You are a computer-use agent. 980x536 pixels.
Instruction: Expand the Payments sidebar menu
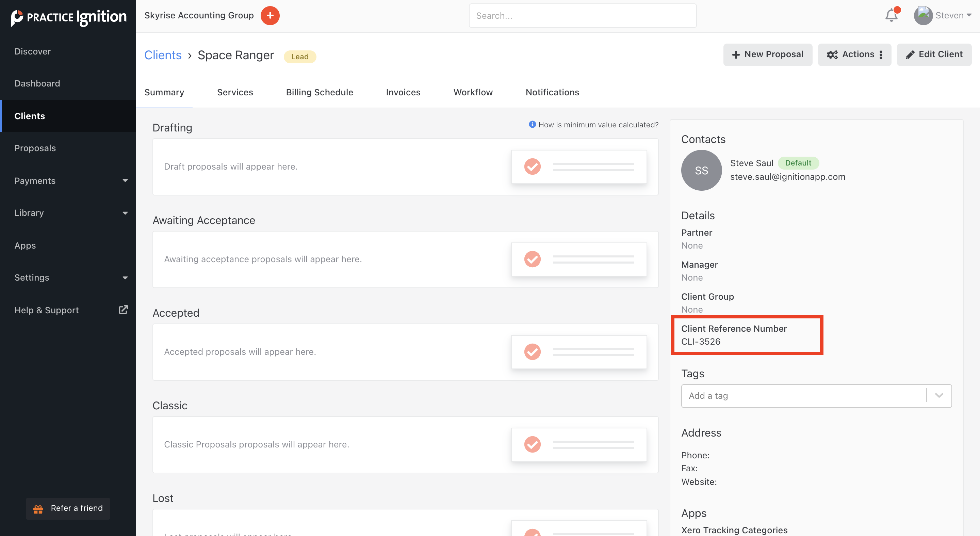click(x=125, y=181)
